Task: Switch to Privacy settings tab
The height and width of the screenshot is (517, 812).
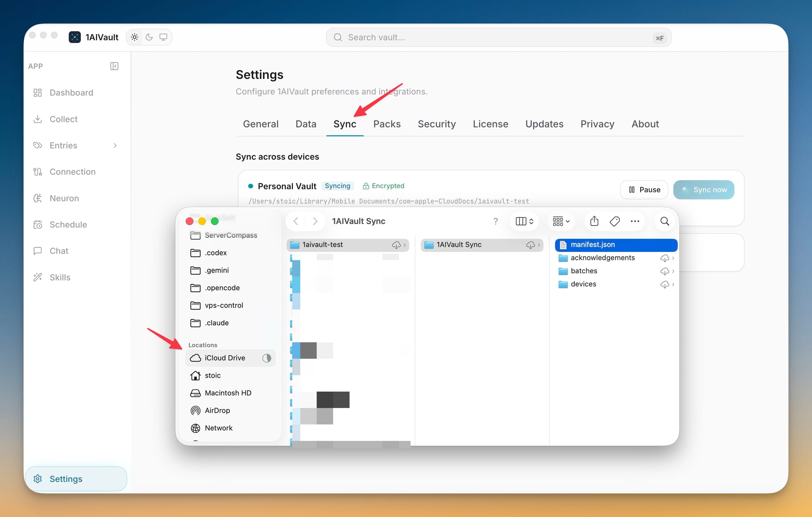Action: pos(597,124)
